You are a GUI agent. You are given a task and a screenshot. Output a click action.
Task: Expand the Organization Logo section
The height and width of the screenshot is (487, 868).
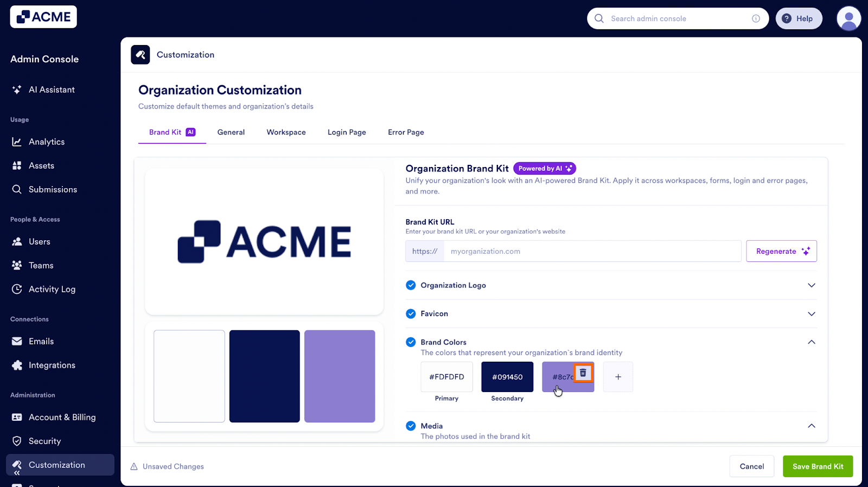tap(812, 285)
